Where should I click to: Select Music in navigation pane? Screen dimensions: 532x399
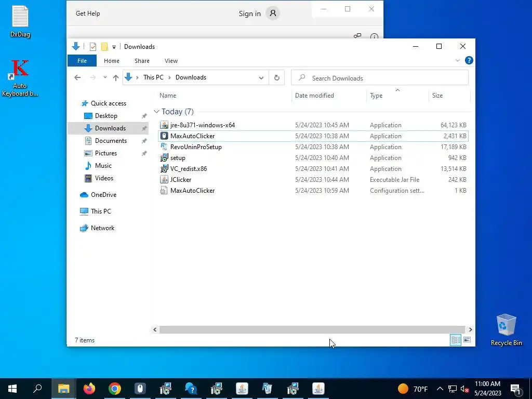tap(103, 166)
